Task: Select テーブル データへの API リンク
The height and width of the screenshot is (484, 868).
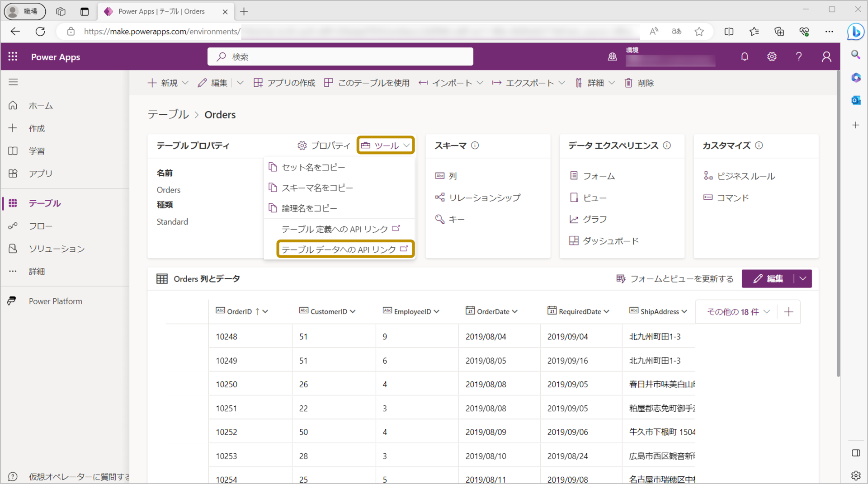Action: [345, 249]
